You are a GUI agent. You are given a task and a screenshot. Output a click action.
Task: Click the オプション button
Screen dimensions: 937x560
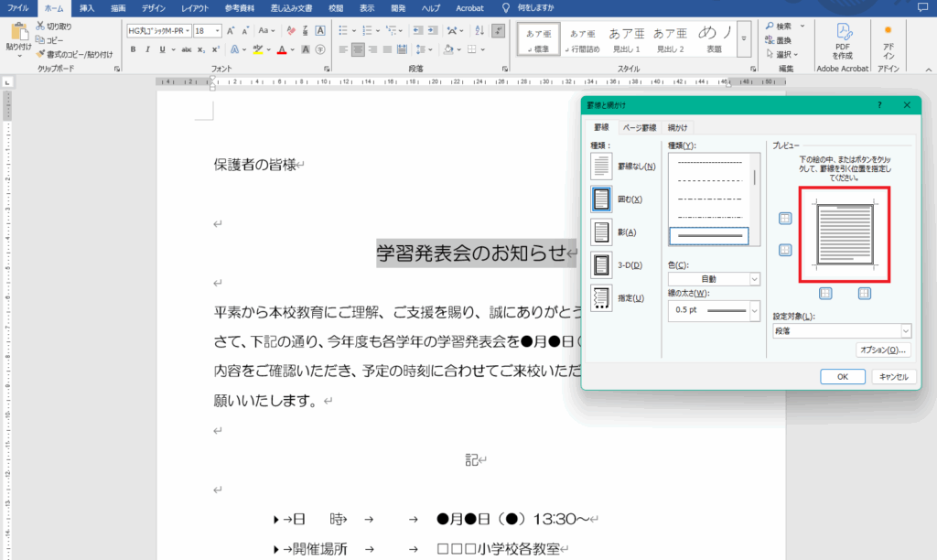[x=883, y=350]
